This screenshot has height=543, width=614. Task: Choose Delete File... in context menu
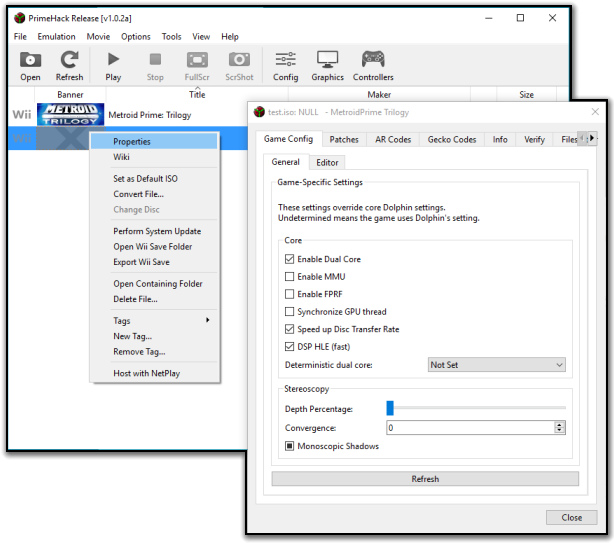[x=154, y=299]
